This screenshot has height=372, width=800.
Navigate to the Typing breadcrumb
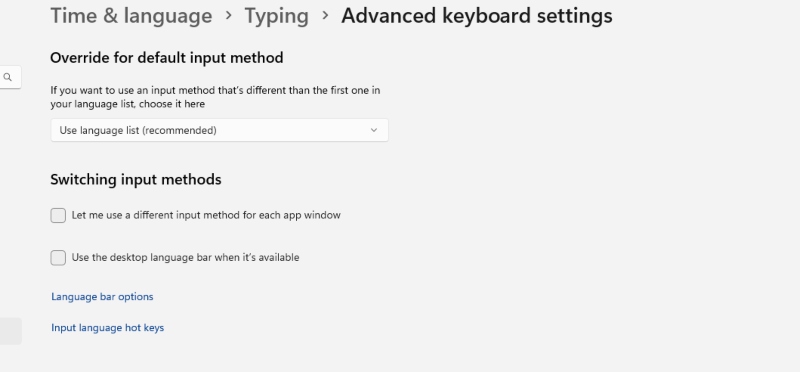click(277, 16)
